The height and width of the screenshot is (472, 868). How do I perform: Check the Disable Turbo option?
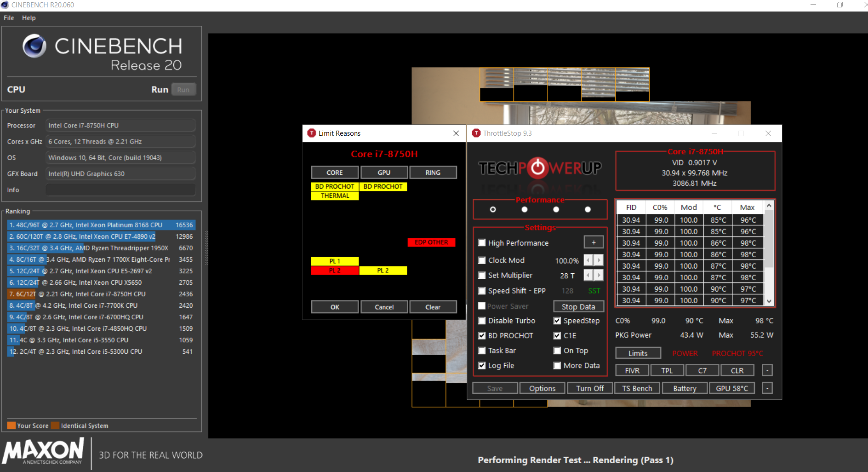[482, 321]
